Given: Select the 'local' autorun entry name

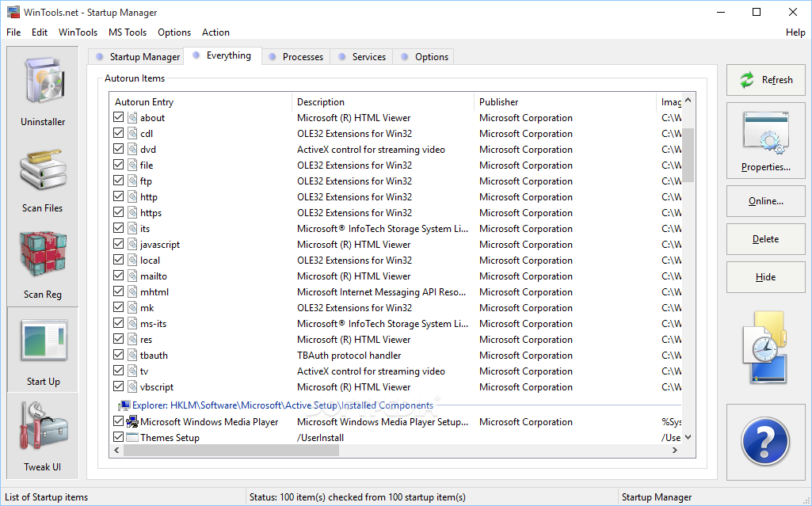Looking at the screenshot, I should coord(151,261).
